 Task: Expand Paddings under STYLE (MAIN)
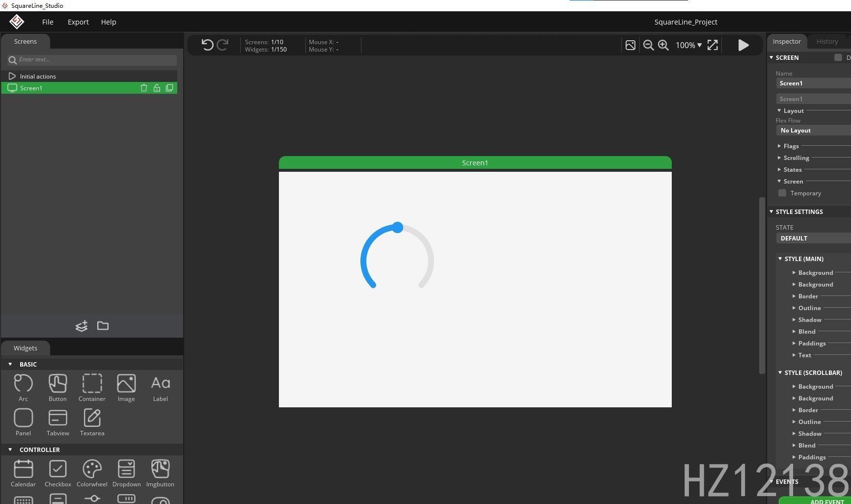pyautogui.click(x=794, y=343)
